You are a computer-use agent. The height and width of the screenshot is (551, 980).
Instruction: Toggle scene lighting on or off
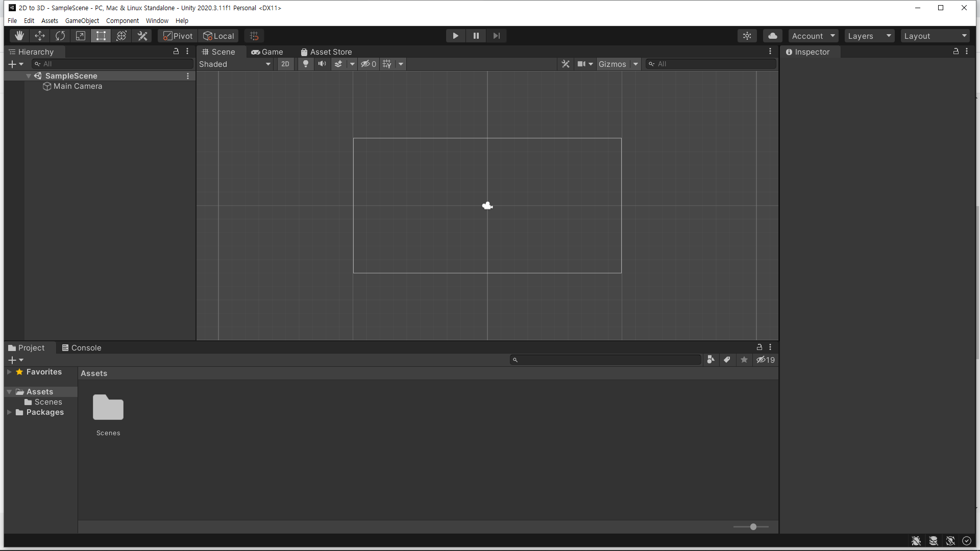[306, 64]
